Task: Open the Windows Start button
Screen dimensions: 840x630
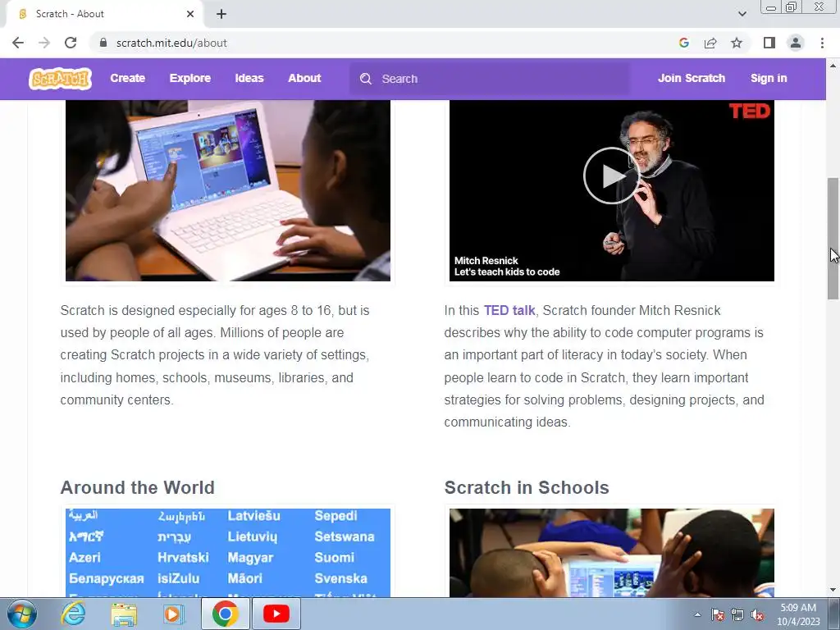Action: click(22, 614)
